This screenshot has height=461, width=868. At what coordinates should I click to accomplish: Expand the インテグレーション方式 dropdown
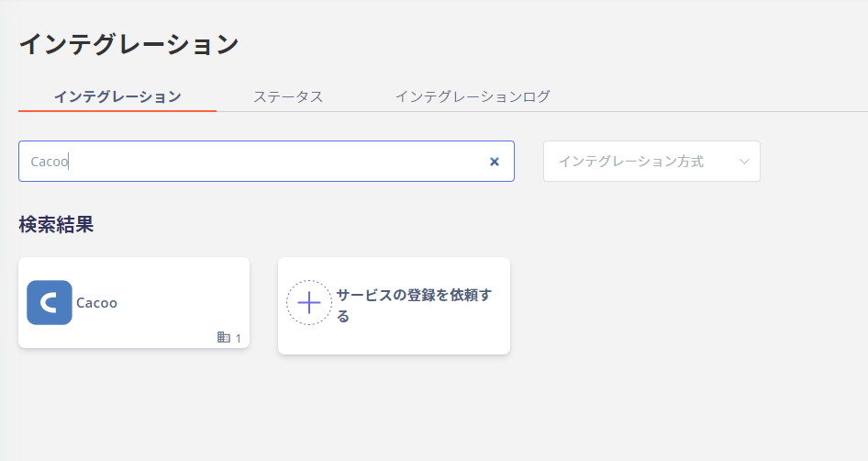[x=651, y=162]
